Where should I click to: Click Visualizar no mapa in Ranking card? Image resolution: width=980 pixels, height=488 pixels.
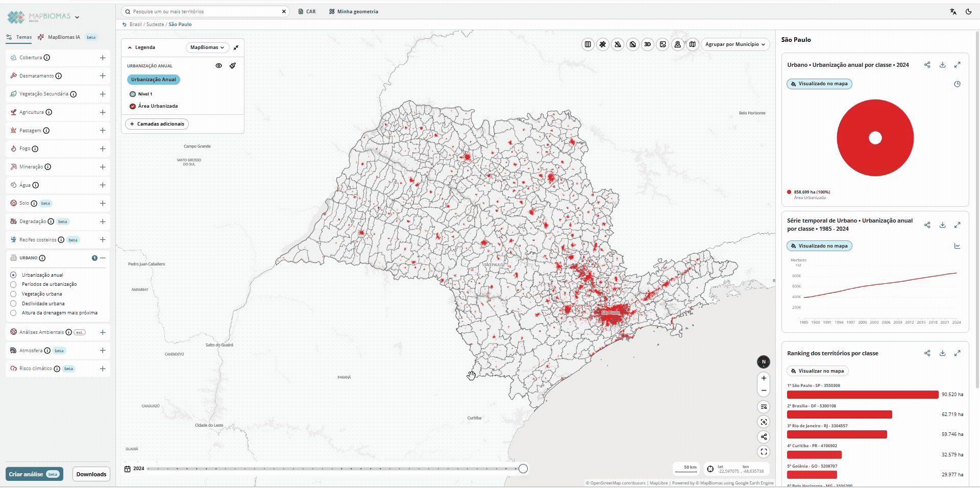(x=817, y=371)
